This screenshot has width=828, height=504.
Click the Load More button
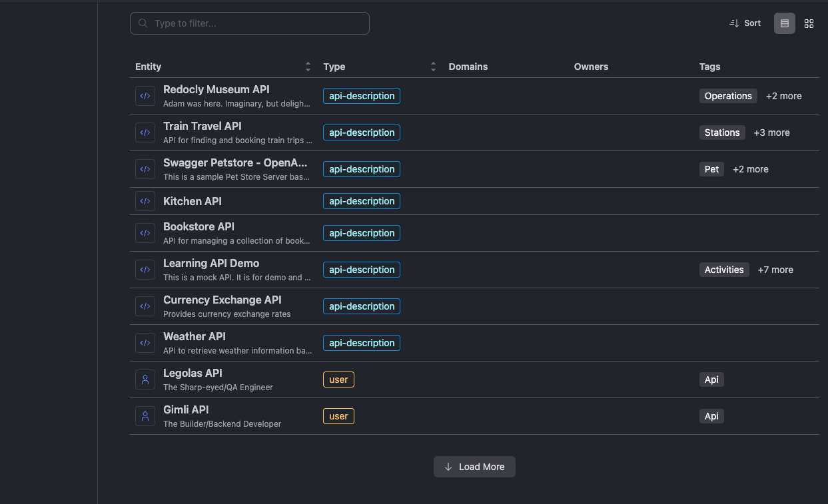(x=474, y=467)
